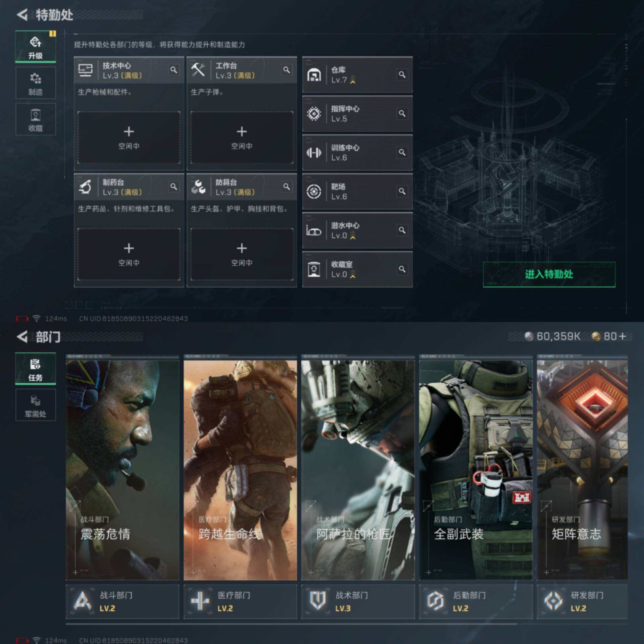
Task: Switch to the 制造 sidebar tab
Action: (36, 83)
